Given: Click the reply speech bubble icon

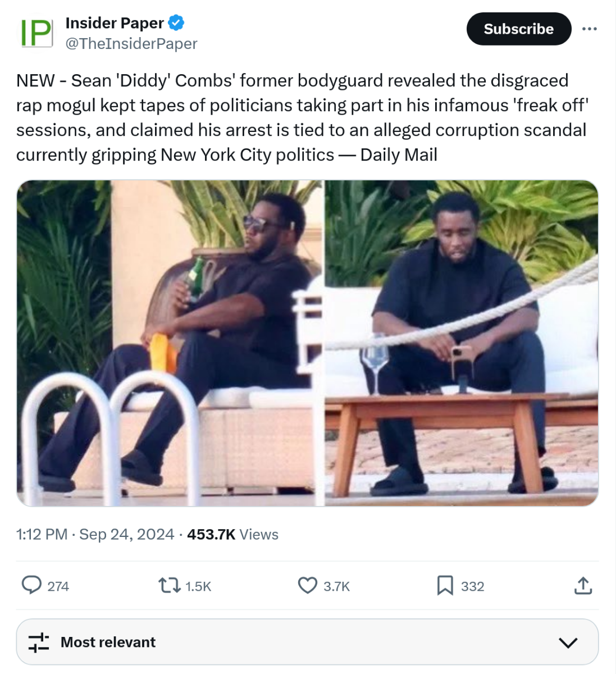Looking at the screenshot, I should point(31,585).
